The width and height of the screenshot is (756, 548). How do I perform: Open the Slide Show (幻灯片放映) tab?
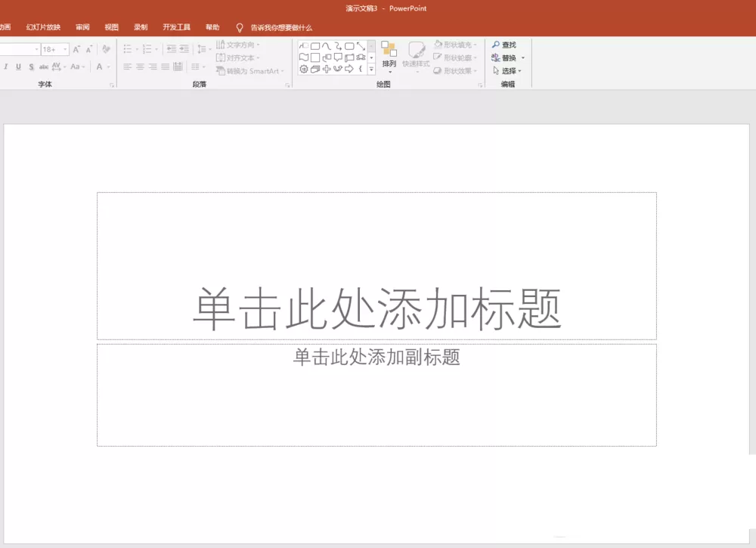pos(43,27)
